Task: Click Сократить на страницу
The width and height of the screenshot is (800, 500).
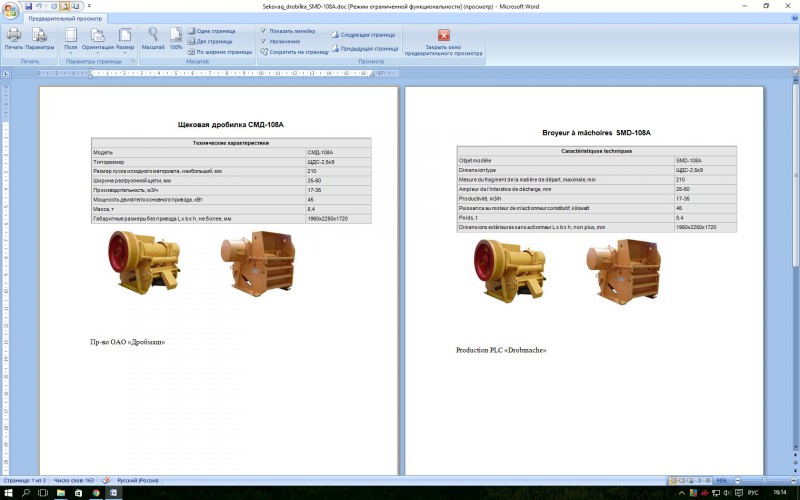Action: [x=294, y=52]
